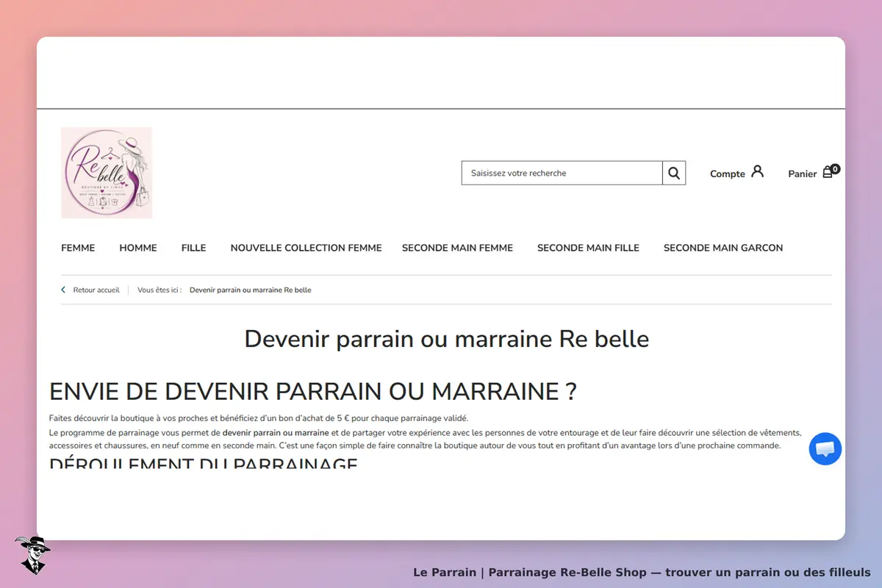Click the back chevron beside Retour accueil

(63, 290)
